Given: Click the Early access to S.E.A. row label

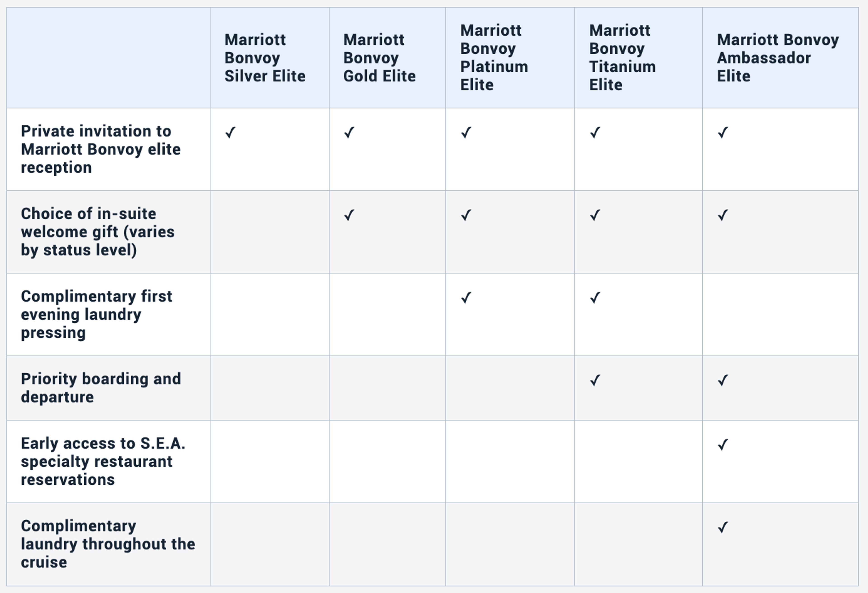Looking at the screenshot, I should 103,461.
